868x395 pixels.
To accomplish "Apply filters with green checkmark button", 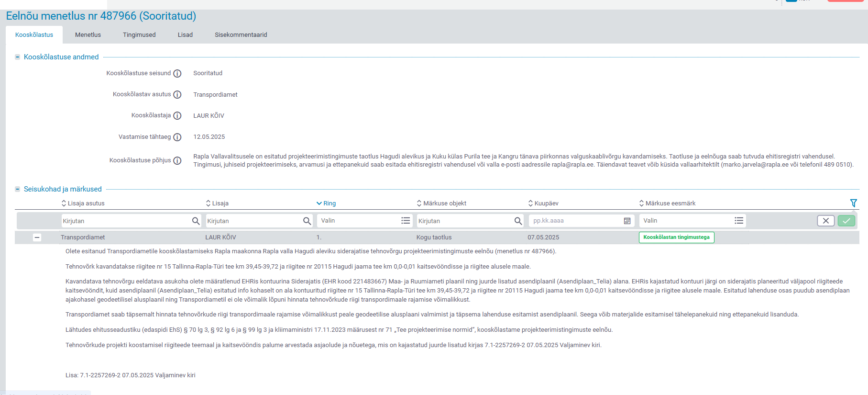I will click(x=846, y=221).
